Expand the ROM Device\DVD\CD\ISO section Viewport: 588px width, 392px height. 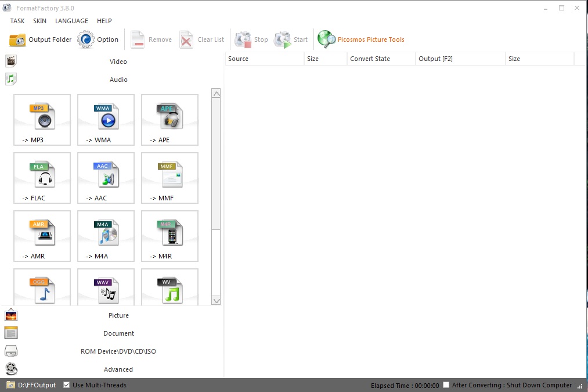118,351
